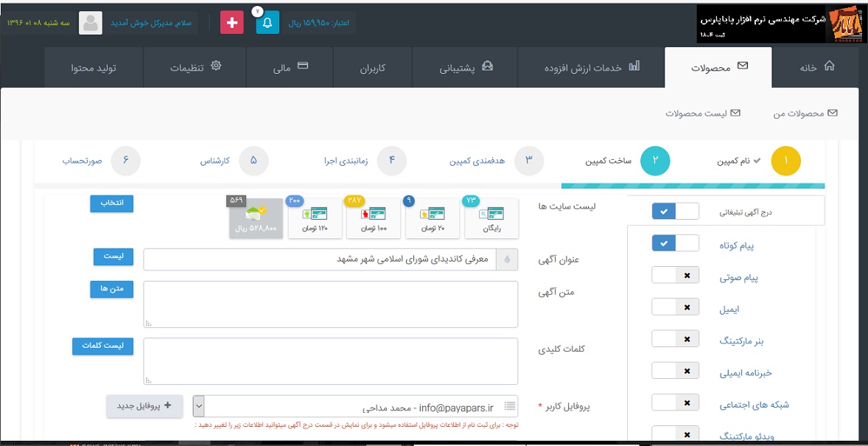This screenshot has height=446, width=868.
Task: Go to step 5 کارشناس circle
Action: [254, 161]
